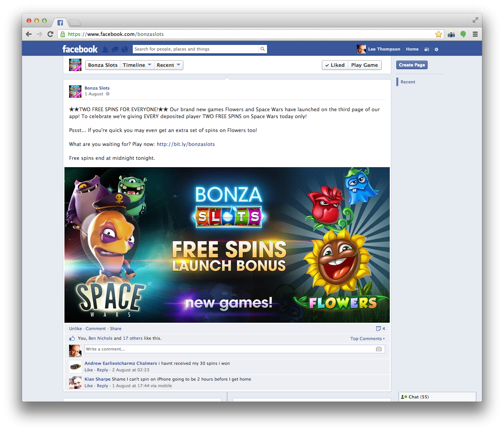Unlike the Bonza Slots post
This screenshot has height=432, width=504.
pos(75,329)
